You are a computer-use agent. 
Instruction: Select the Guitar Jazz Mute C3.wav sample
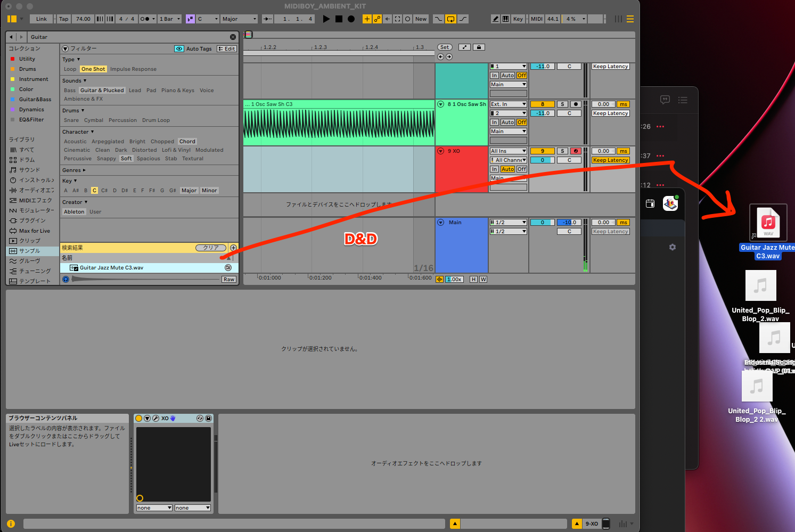click(111, 268)
